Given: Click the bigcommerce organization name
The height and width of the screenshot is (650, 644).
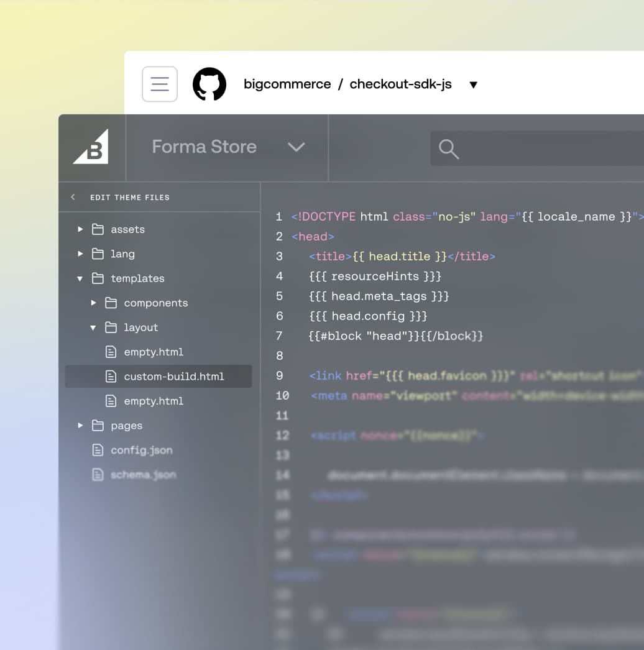Looking at the screenshot, I should 287,84.
